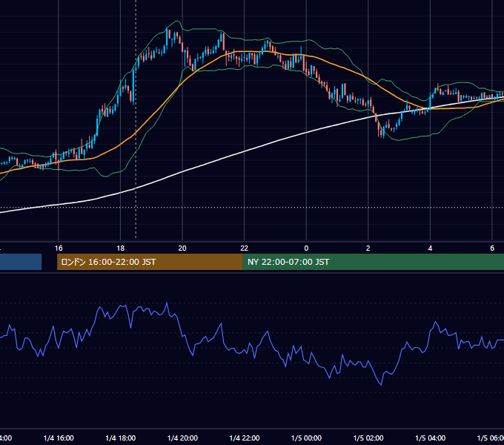Click the "16" hour label on price chart axis
The image size is (504, 445).
tap(59, 248)
